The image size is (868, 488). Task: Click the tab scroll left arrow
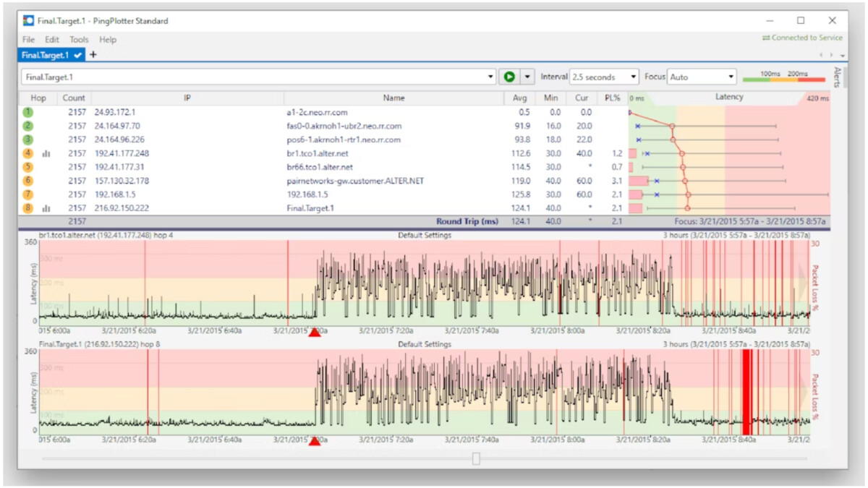(821, 55)
